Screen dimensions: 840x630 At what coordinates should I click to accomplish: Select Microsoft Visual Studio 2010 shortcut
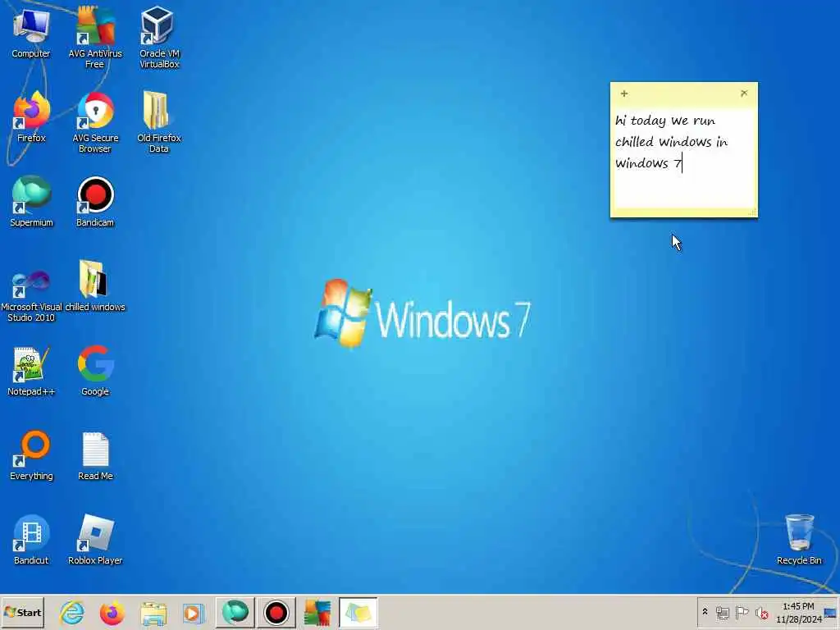click(31, 294)
